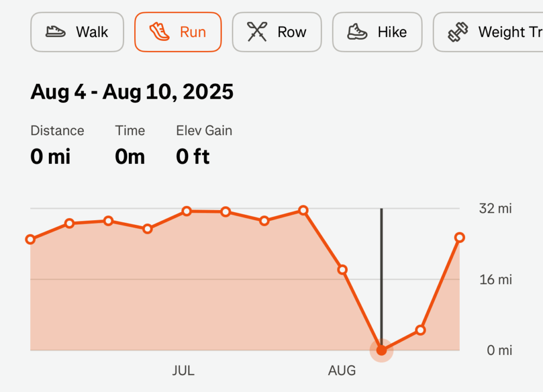Select the Weight Training filter button
The image size is (543, 392).
(x=493, y=32)
